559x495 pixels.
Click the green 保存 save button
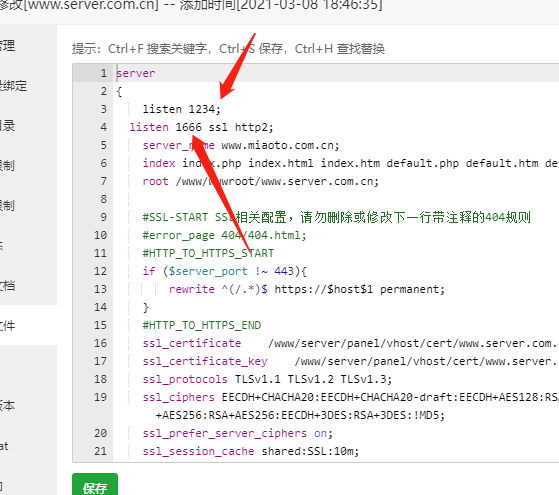tap(95, 485)
